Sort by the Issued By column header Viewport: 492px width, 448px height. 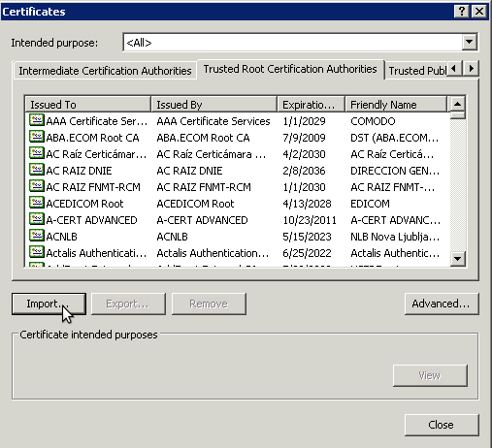point(214,105)
